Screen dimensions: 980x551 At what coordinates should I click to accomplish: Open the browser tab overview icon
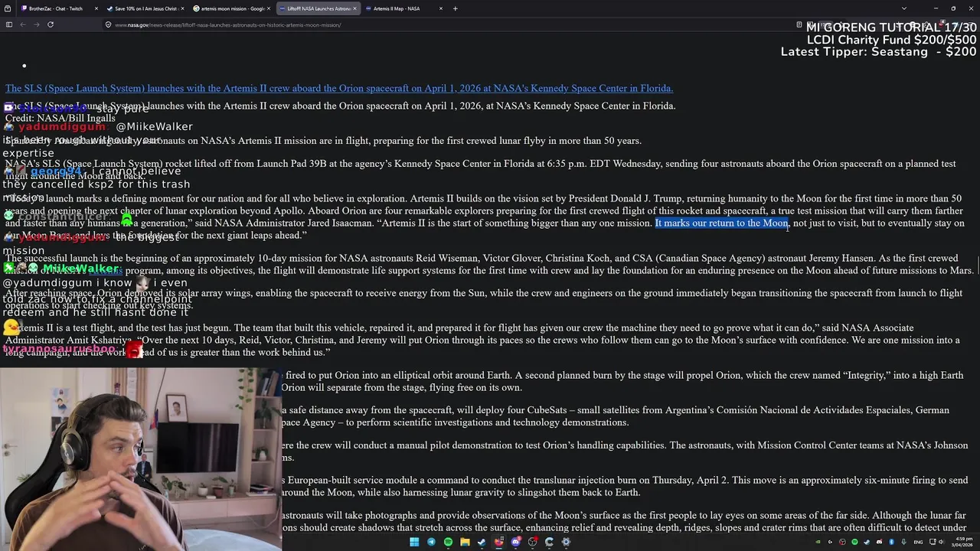9,8
